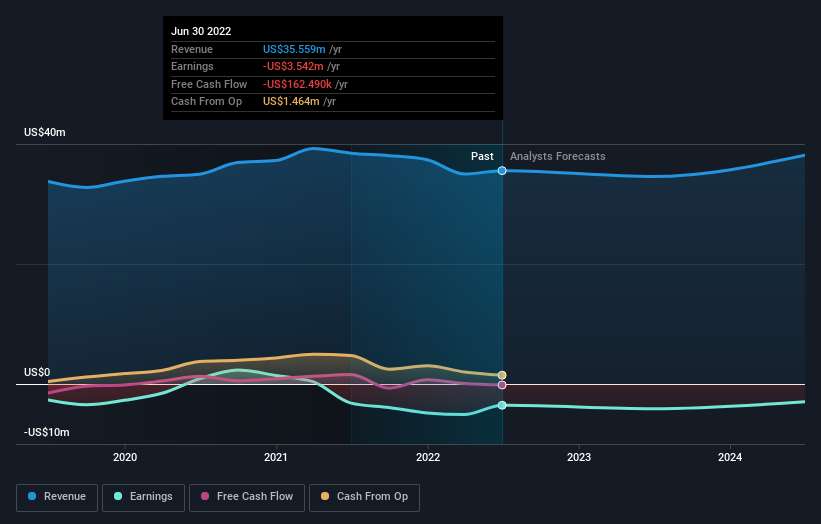Click the Analysts Forecasts label
This screenshot has width=821, height=524.
click(558, 157)
